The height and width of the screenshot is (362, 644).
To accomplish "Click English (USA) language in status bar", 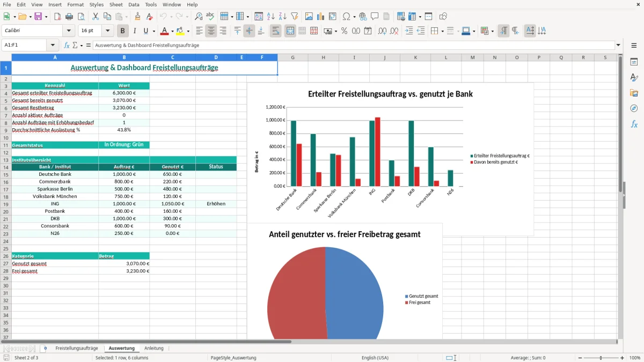I will (x=375, y=358).
